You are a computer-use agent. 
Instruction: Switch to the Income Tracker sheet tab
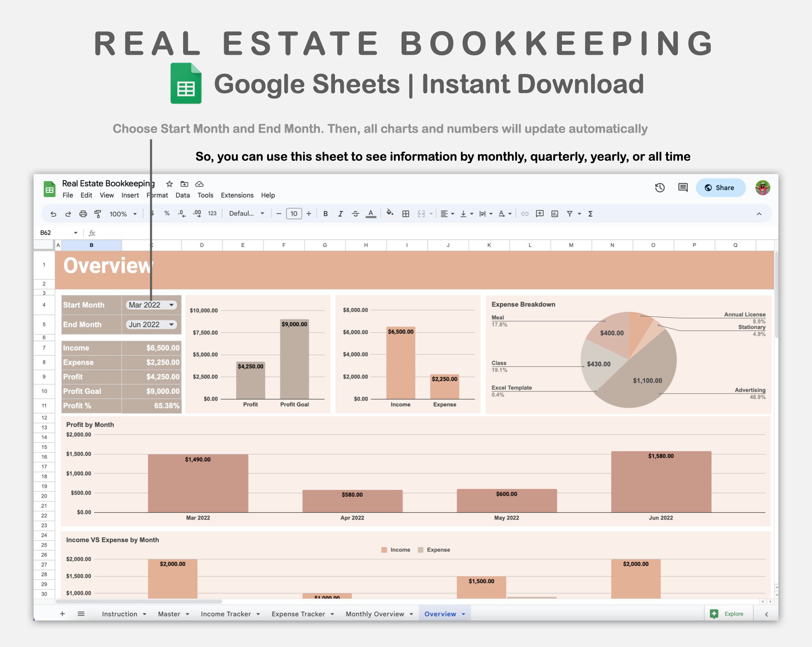pyautogui.click(x=226, y=614)
